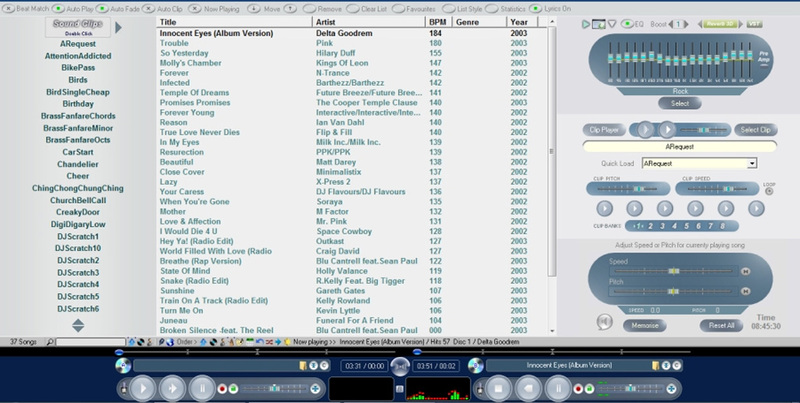Click the Clip Speed slider
The image size is (800, 403).
tap(717, 189)
